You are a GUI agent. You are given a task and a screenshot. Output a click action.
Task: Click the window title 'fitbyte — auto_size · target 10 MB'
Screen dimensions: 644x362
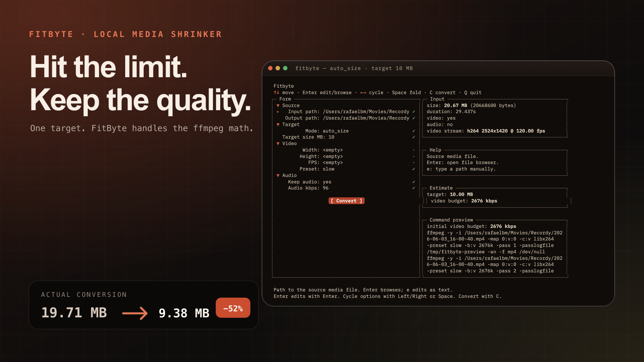[354, 68]
